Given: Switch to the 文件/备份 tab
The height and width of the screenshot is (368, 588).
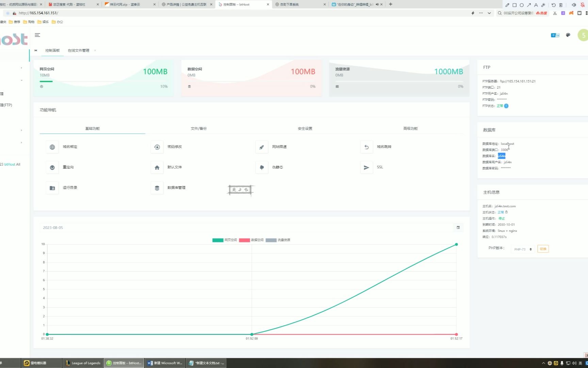Looking at the screenshot, I should point(198,129).
